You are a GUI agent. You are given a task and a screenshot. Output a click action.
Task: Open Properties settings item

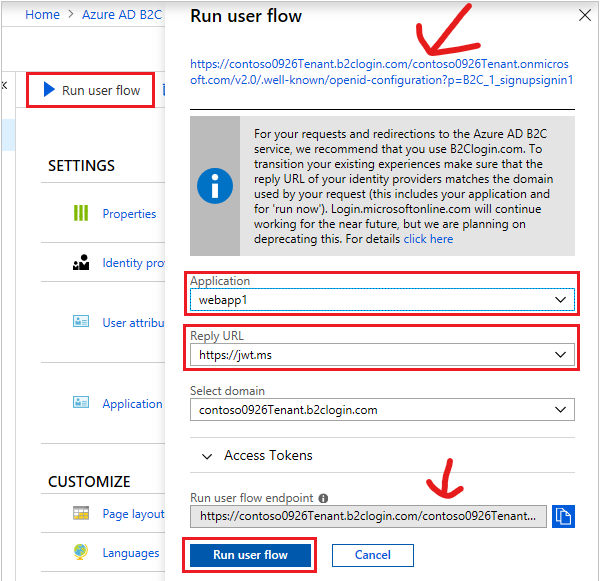tap(129, 213)
